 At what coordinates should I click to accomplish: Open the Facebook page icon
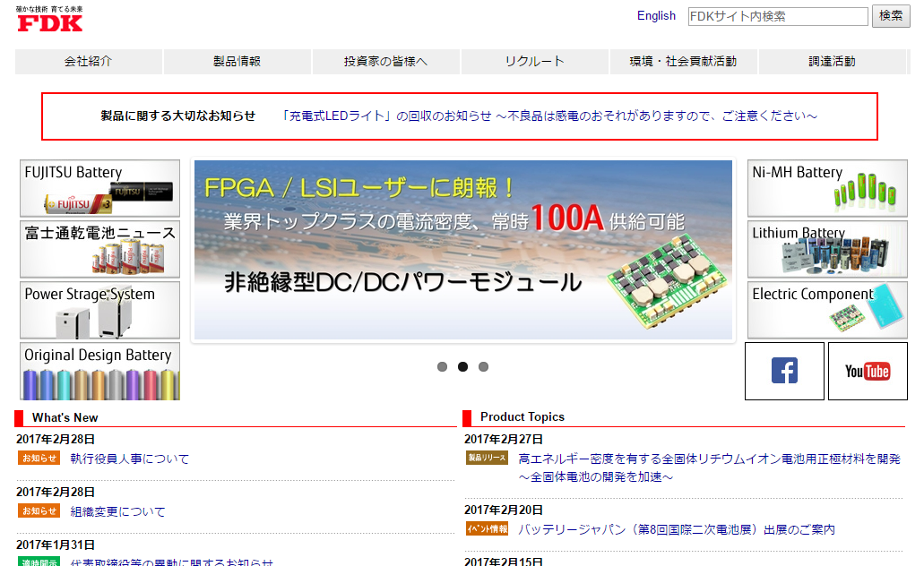click(784, 371)
